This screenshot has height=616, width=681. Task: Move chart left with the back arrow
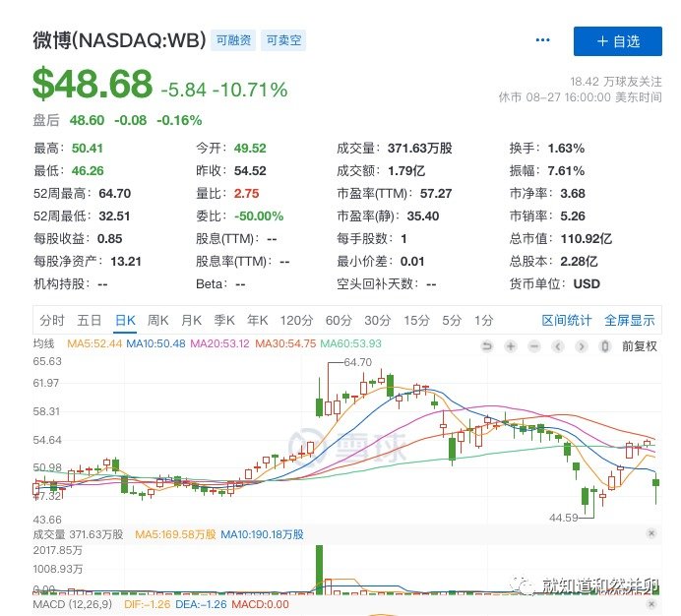point(558,346)
